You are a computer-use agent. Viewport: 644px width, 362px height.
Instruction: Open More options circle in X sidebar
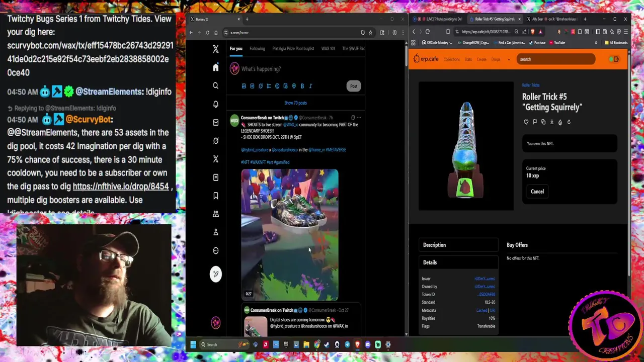click(215, 250)
